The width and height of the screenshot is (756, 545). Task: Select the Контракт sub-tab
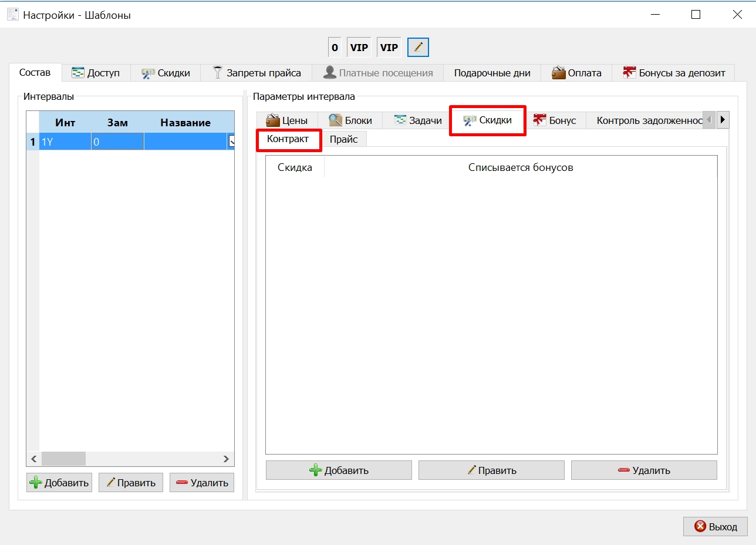(288, 139)
